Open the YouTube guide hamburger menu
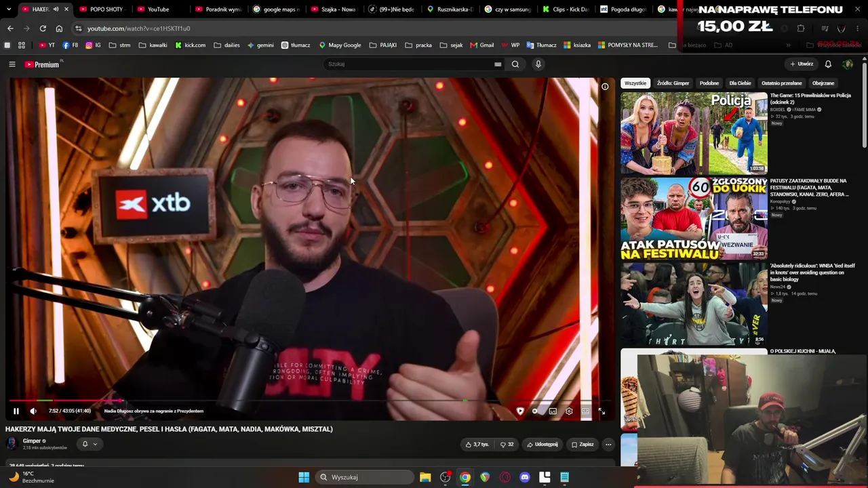This screenshot has width=868, height=488. 12,64
